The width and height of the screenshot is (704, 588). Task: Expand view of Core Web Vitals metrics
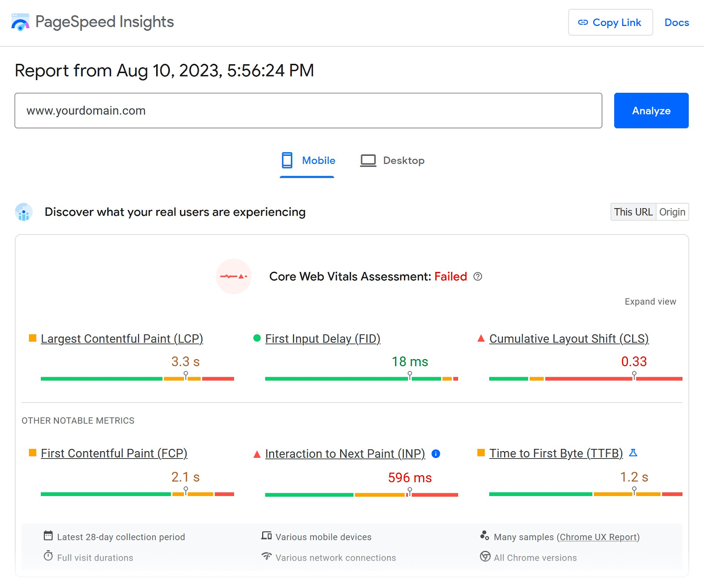(650, 301)
